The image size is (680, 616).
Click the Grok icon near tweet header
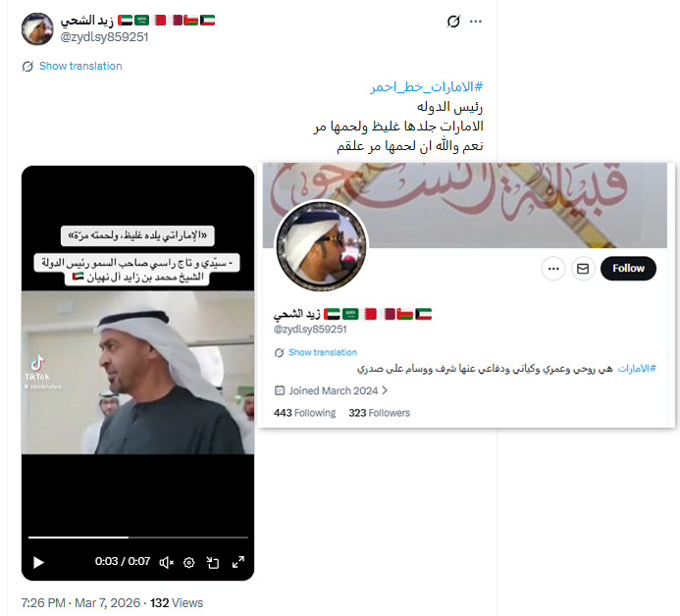pos(453,22)
